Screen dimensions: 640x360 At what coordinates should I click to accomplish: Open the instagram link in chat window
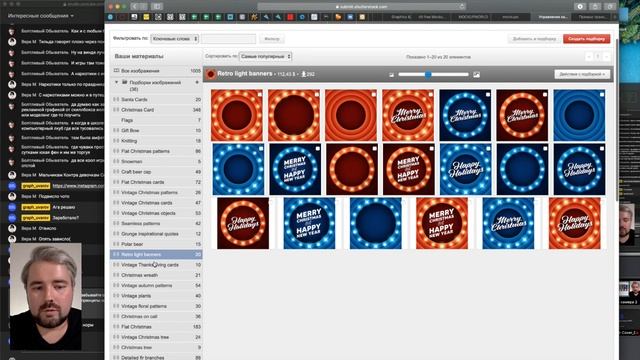coord(78,186)
